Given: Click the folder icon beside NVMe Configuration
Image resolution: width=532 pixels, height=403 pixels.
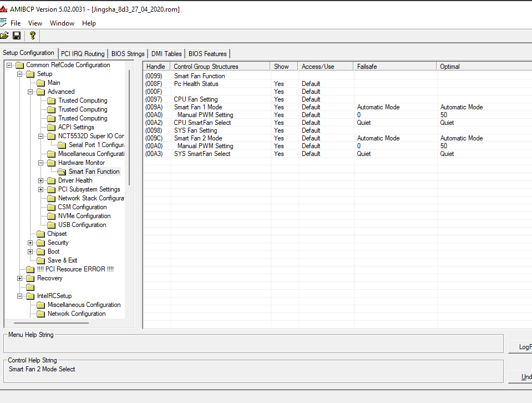Looking at the screenshot, I should (51, 216).
